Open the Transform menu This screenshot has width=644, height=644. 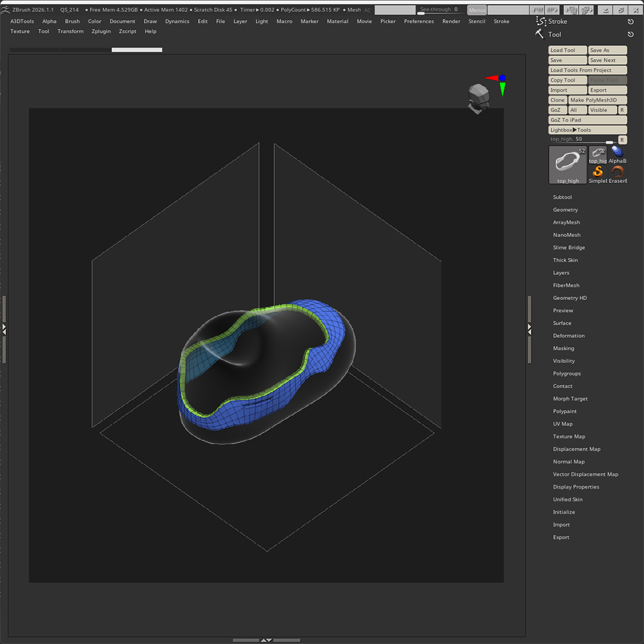pos(70,31)
